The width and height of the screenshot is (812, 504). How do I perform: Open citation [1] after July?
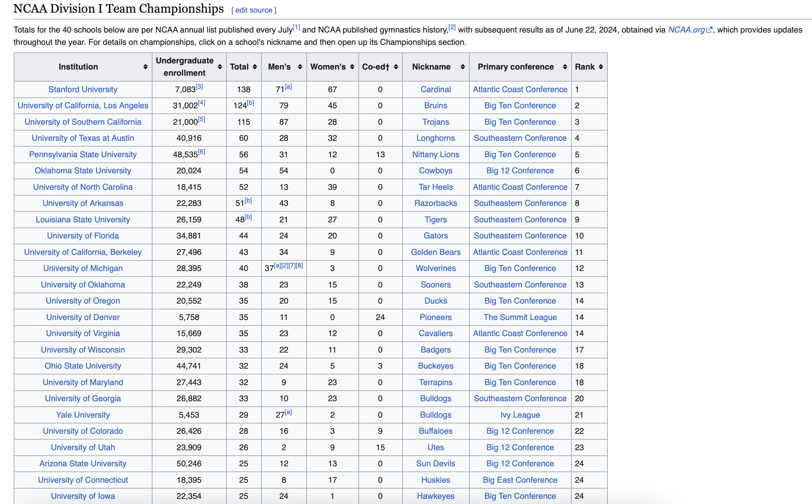[296, 27]
